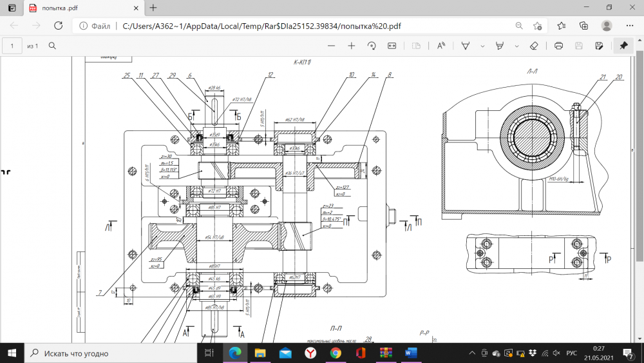
Task: Toggle the Draw pen tool
Action: point(466,46)
